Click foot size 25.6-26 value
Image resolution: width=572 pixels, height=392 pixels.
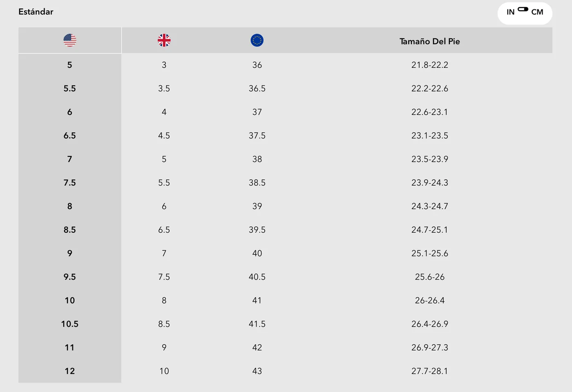pos(430,277)
